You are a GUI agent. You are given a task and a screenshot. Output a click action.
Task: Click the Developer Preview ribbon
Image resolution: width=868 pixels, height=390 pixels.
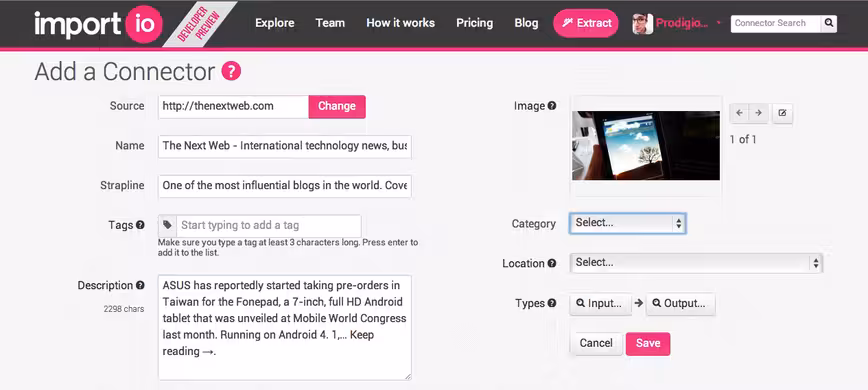pyautogui.click(x=199, y=25)
